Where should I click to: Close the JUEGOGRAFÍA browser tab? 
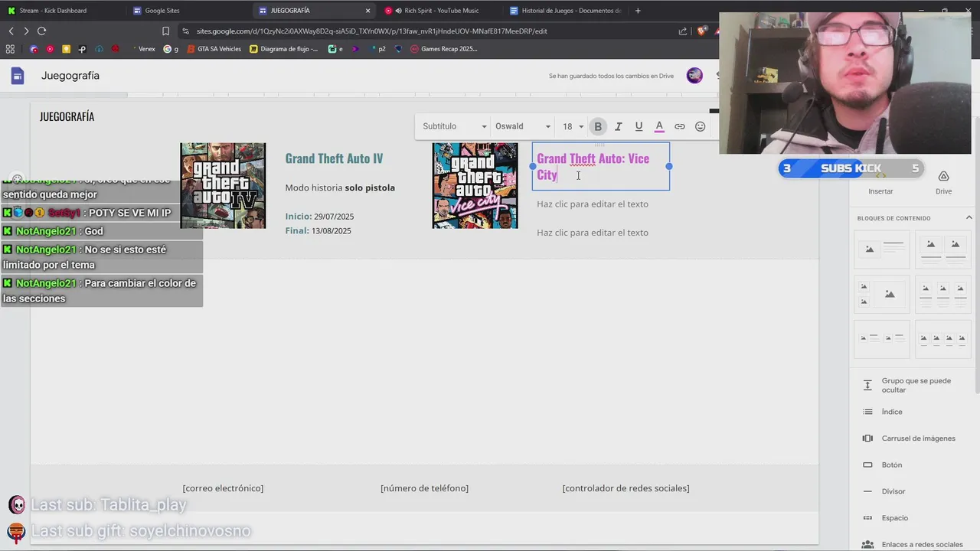click(367, 11)
